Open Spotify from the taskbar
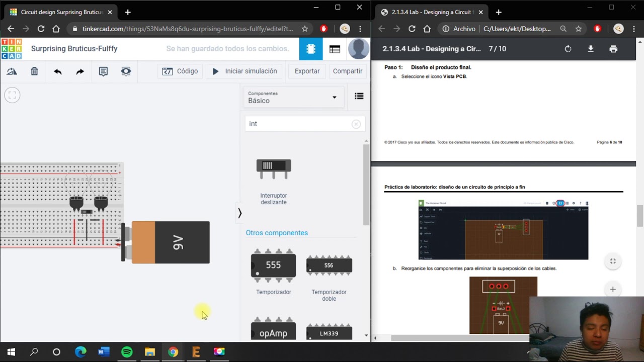 tap(127, 351)
